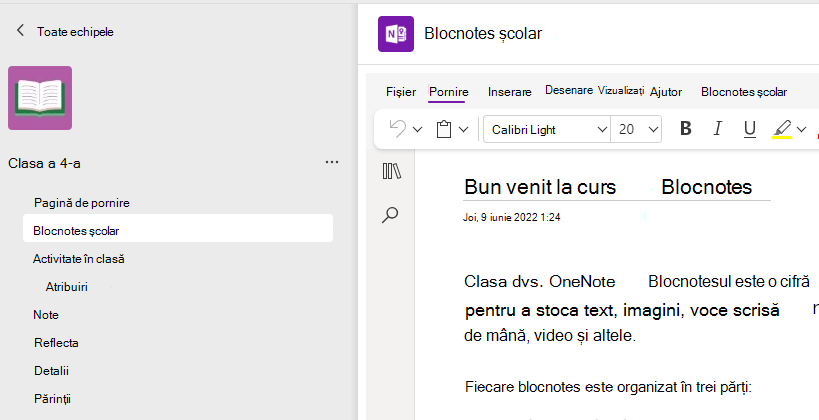This screenshot has height=420, width=819.
Task: Expand the paste options arrow
Action: tap(463, 130)
